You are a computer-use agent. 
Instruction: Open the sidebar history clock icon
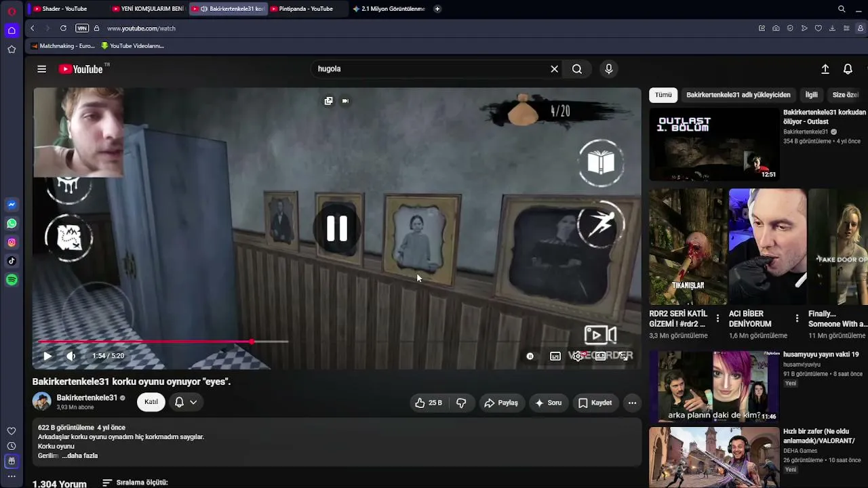pos(12,446)
